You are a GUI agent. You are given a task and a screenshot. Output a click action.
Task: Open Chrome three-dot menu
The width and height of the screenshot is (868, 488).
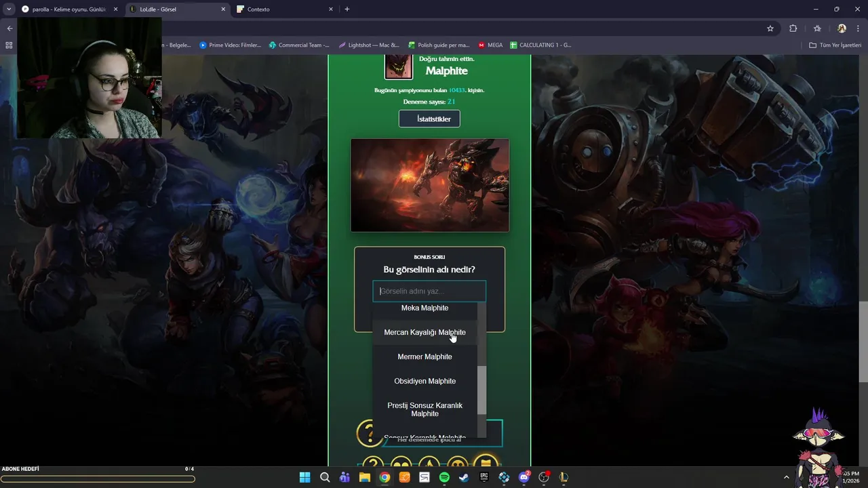click(x=858, y=28)
